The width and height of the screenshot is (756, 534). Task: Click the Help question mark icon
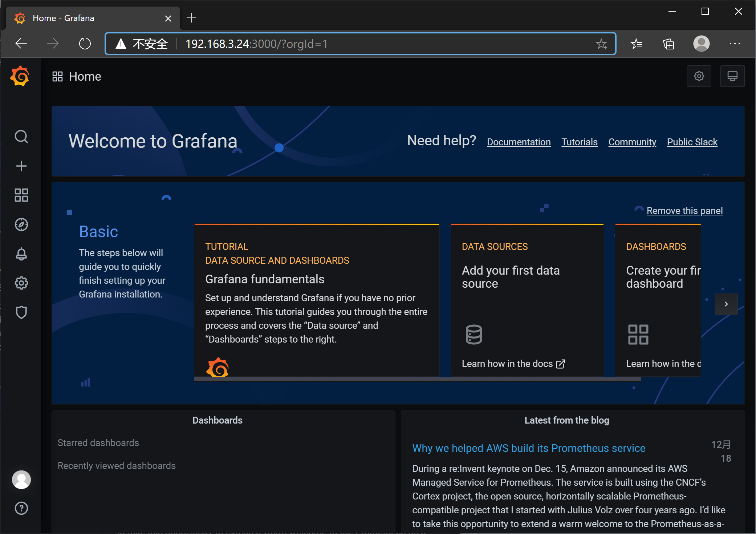(x=21, y=508)
